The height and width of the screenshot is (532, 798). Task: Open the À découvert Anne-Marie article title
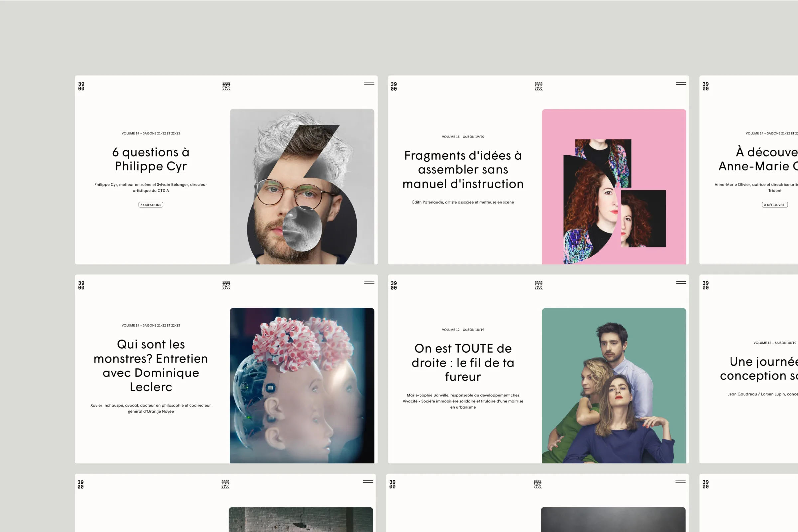[758, 159]
